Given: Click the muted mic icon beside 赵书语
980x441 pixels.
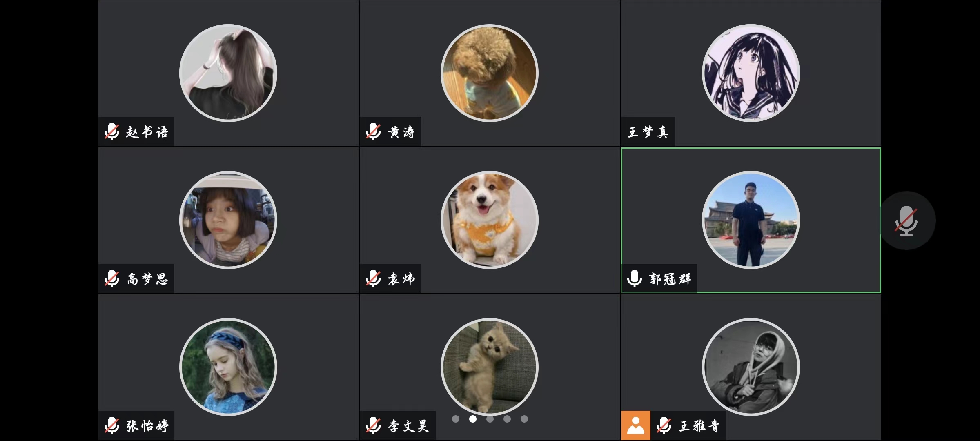Looking at the screenshot, I should pyautogui.click(x=112, y=131).
